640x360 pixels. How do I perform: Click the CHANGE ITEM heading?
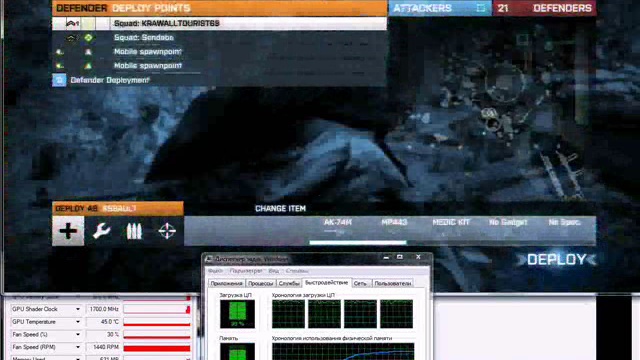(x=280, y=209)
